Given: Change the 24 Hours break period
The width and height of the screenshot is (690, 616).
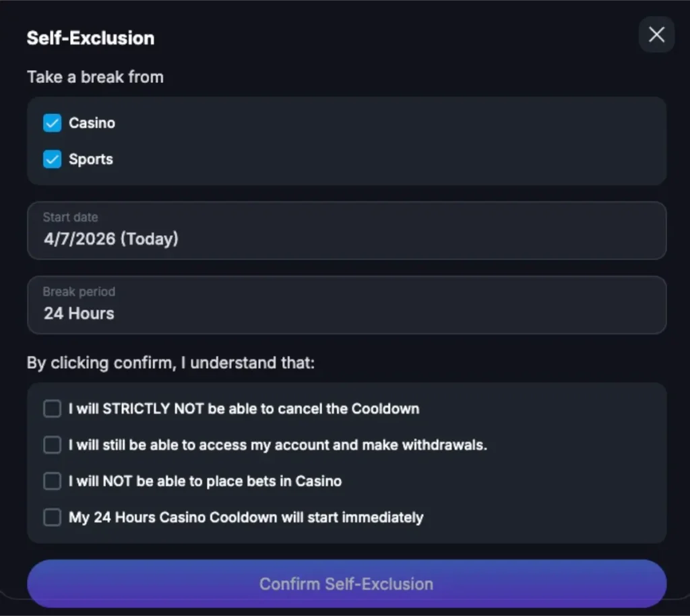Looking at the screenshot, I should (x=346, y=305).
